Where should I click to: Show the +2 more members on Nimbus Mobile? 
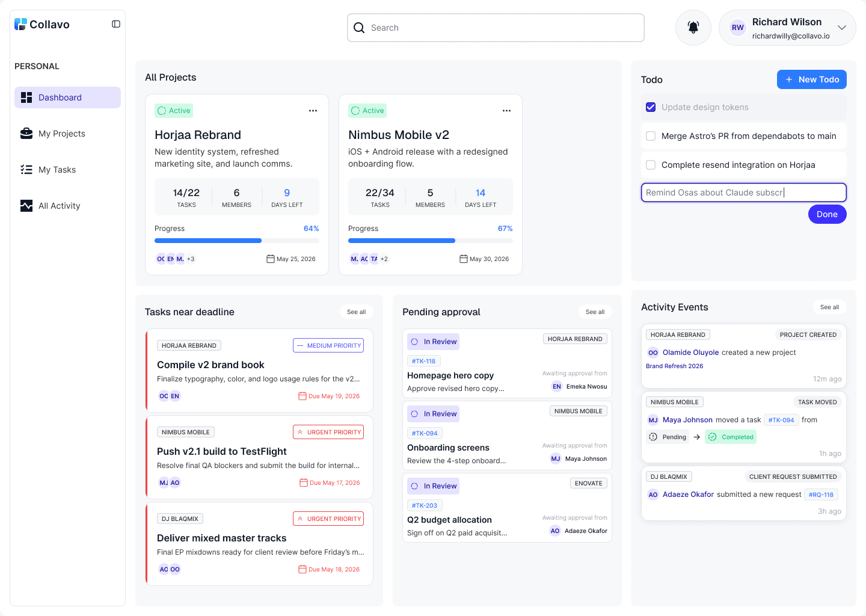[x=384, y=259]
